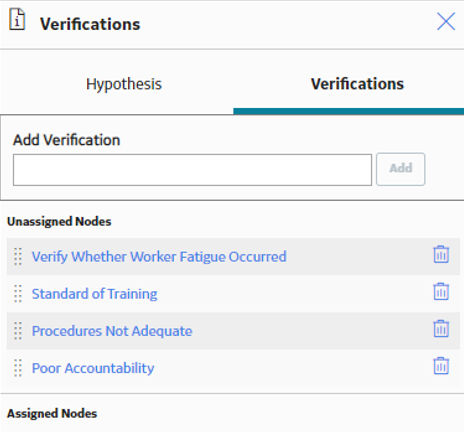Open the Poor Accountability verification
The height and width of the screenshot is (432, 464).
93,368
